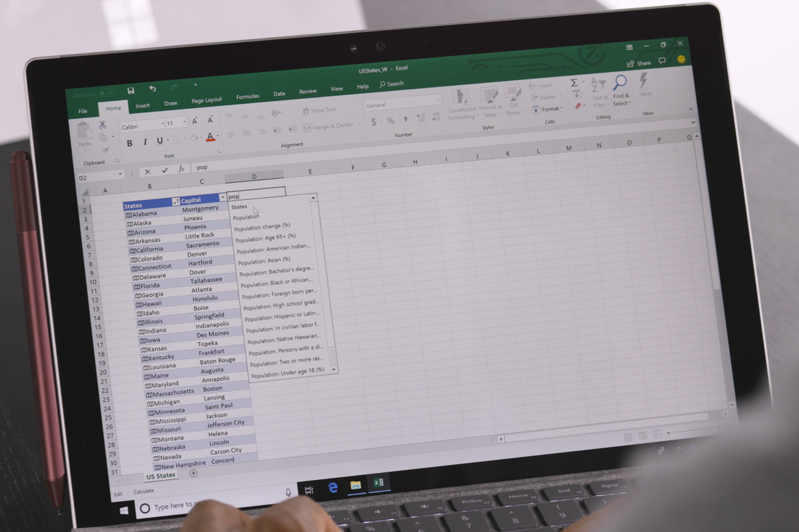Screen dimensions: 799x532
Task: Open the Capital column filter dropdown
Action: (222, 197)
